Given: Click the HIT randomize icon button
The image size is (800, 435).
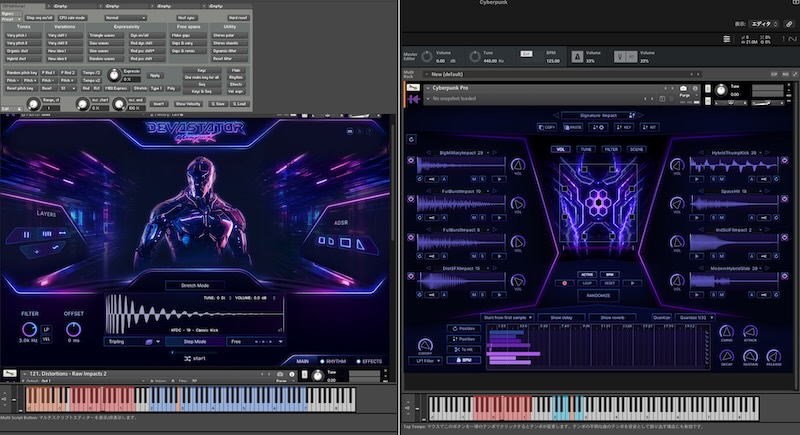Looking at the screenshot, I should (x=649, y=127).
